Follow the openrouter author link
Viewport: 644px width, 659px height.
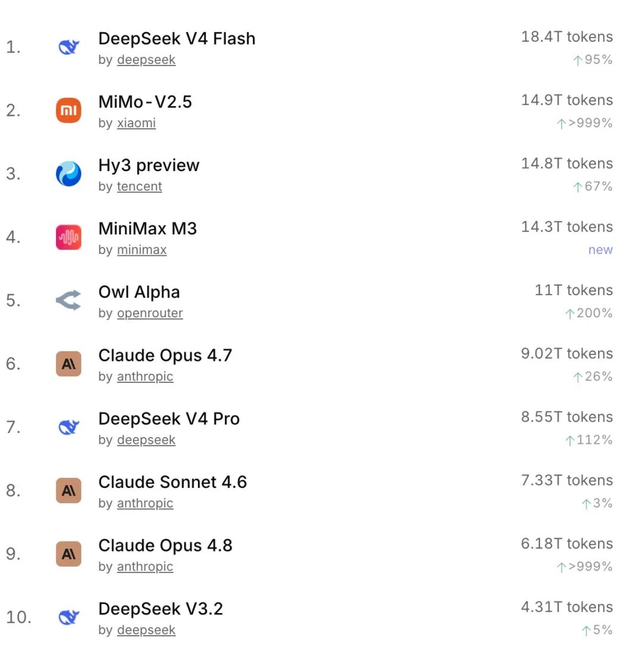(150, 313)
